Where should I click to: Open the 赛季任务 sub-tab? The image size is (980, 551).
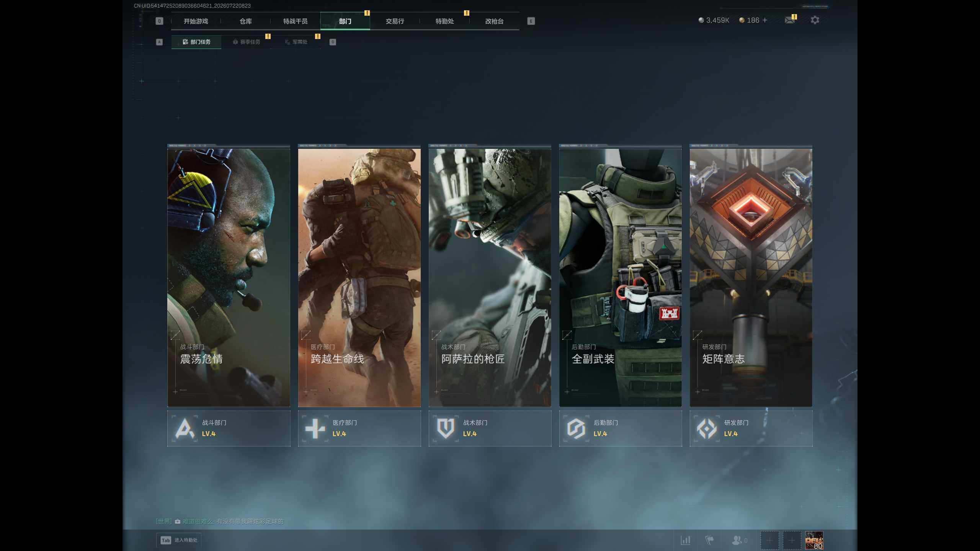click(246, 42)
